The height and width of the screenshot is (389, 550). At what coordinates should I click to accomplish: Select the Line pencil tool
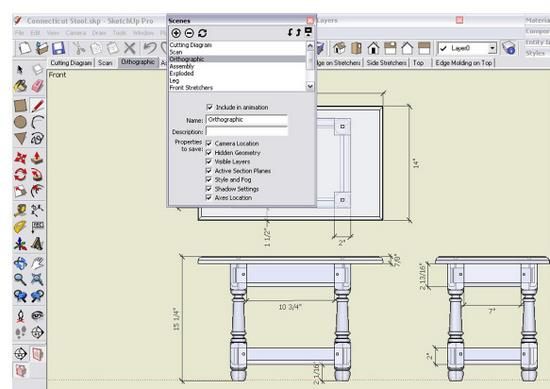(37, 106)
